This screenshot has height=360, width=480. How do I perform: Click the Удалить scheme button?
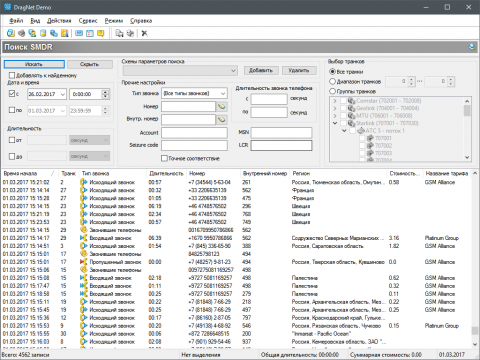click(299, 70)
